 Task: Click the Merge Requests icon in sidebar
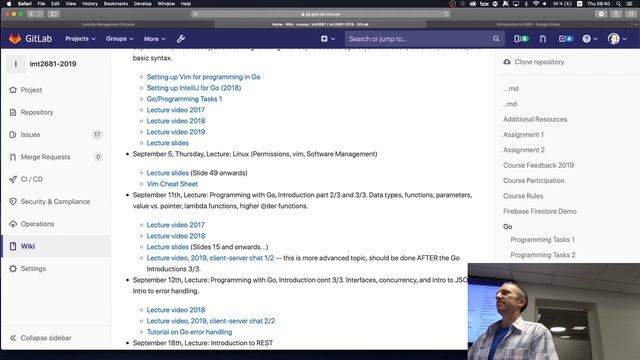click(13, 157)
